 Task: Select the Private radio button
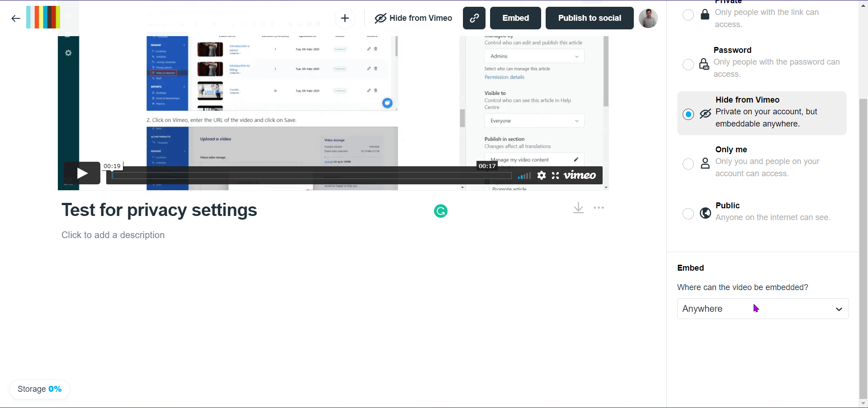(688, 15)
